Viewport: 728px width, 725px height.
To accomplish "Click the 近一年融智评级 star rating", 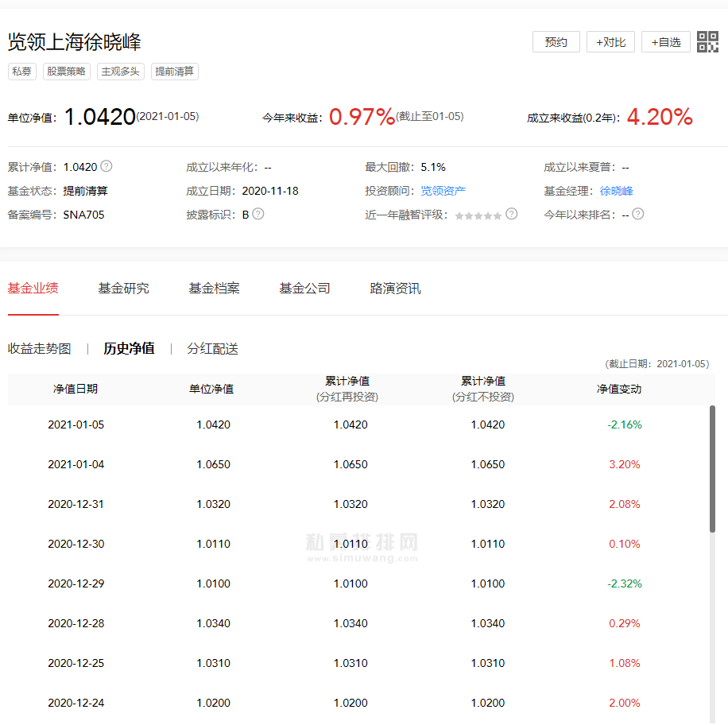I will click(478, 215).
